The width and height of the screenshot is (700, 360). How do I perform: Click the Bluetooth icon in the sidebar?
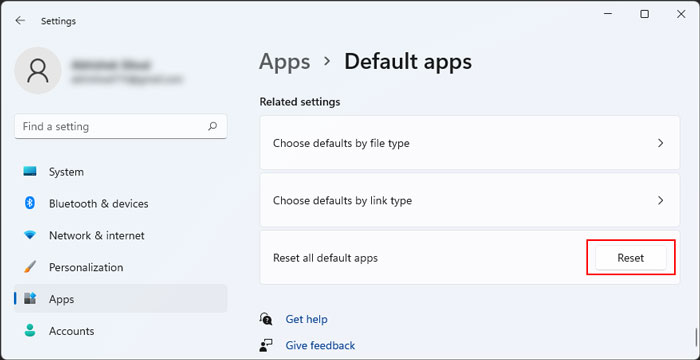click(x=30, y=203)
